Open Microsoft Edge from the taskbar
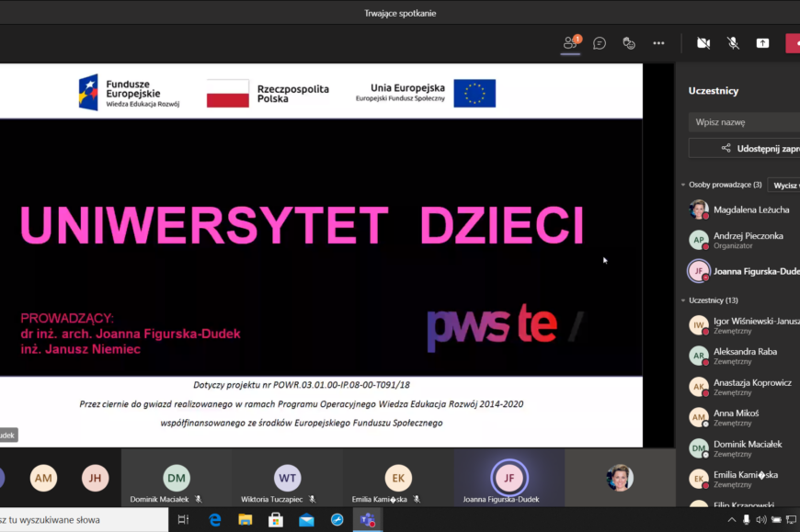The width and height of the screenshot is (800, 532). (x=215, y=520)
